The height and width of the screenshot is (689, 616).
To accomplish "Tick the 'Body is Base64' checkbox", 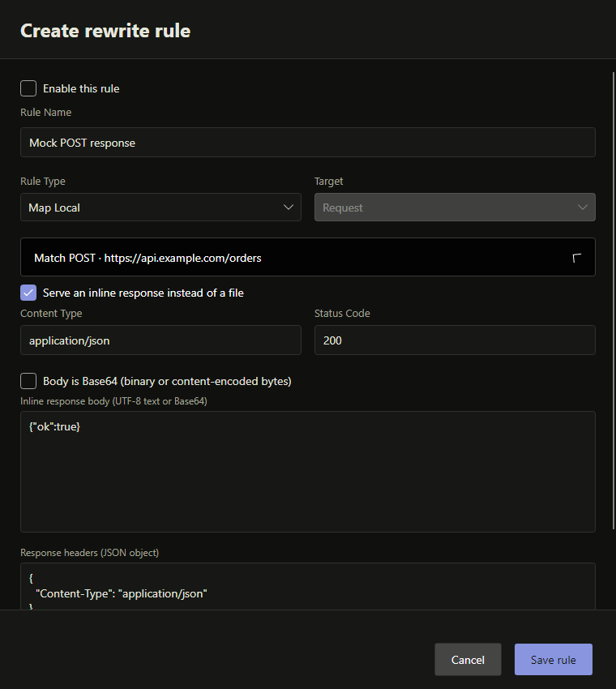I will click(x=28, y=381).
